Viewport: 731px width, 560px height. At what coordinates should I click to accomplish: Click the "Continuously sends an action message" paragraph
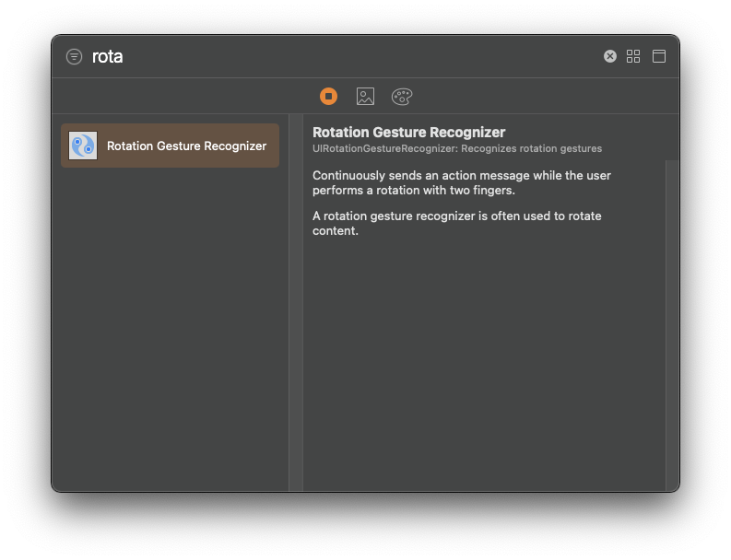click(462, 182)
